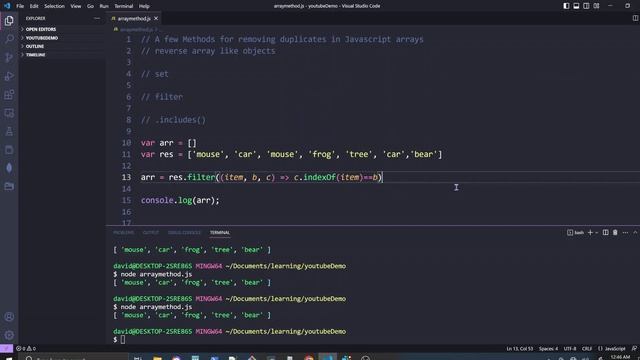Open the Search view in activity bar

(9, 39)
